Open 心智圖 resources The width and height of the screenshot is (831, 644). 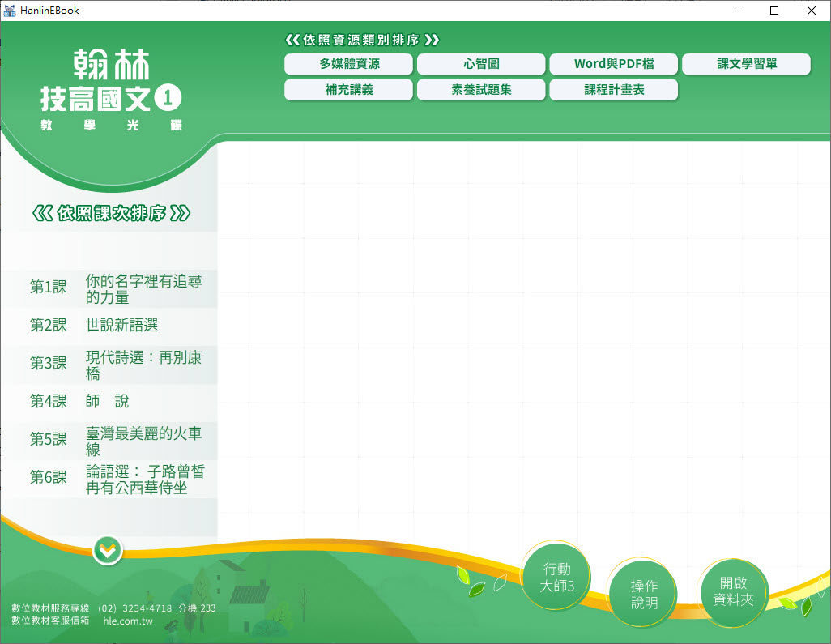(x=481, y=64)
